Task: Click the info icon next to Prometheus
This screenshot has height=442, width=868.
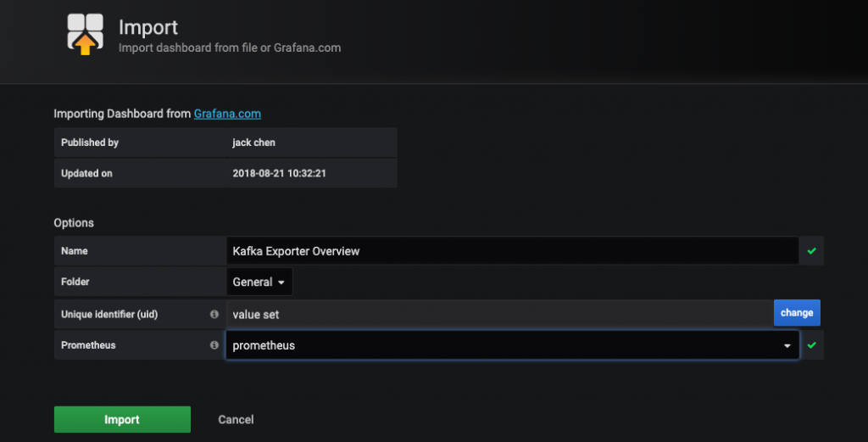Action: tap(214, 345)
